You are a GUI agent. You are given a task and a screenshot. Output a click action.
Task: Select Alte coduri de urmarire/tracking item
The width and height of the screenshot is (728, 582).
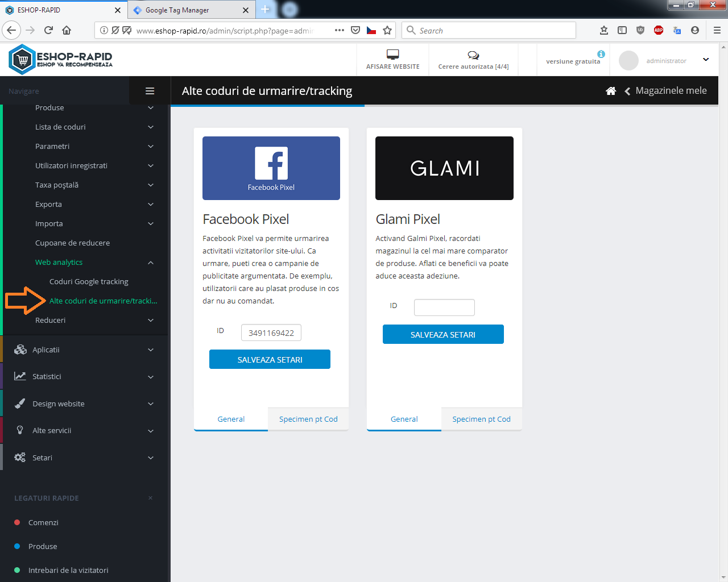103,301
